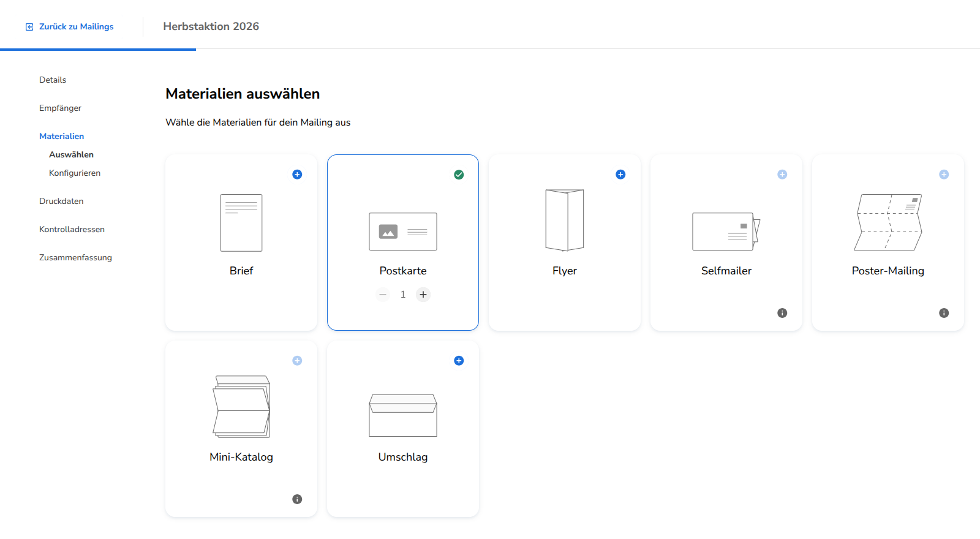
Task: Open the Zusammenfassung step
Action: [75, 257]
